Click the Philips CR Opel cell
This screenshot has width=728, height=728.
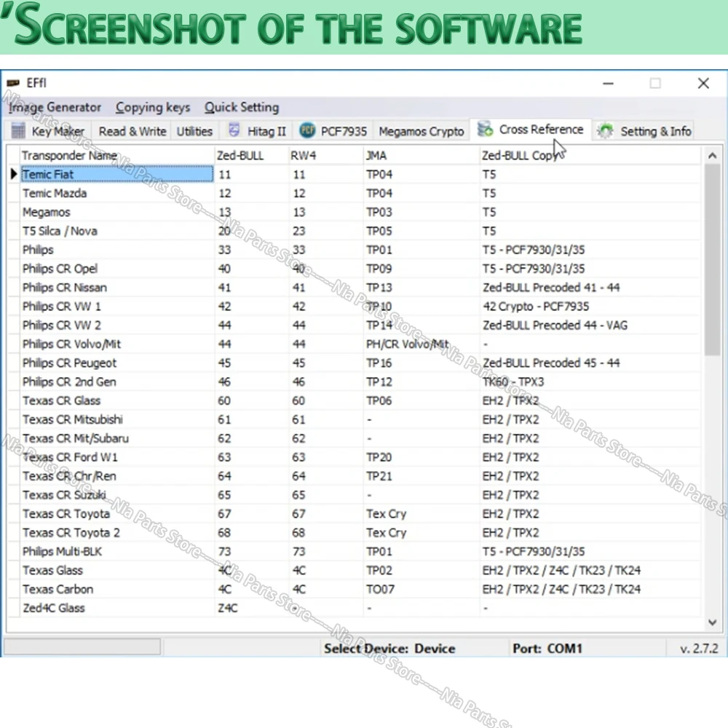pos(117,269)
